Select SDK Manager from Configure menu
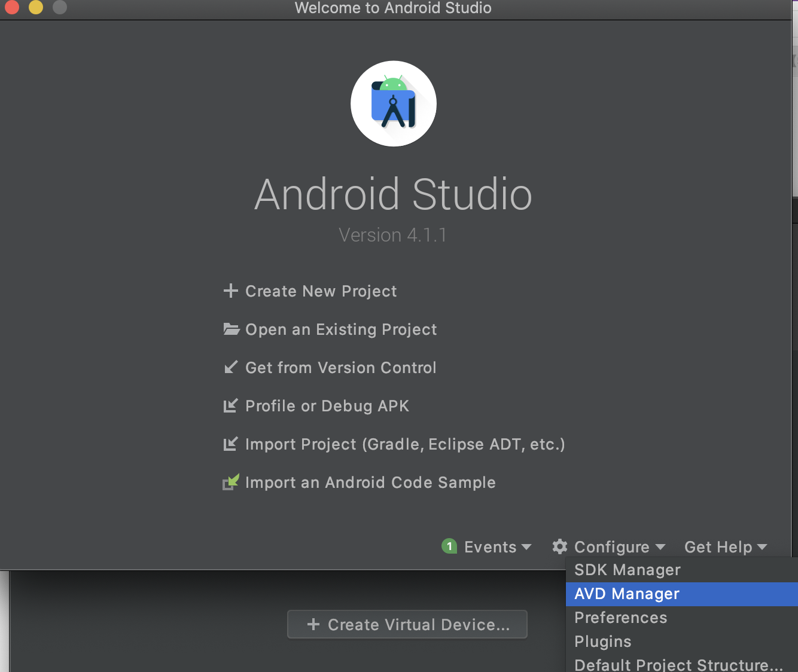The width and height of the screenshot is (798, 672). pyautogui.click(x=682, y=570)
